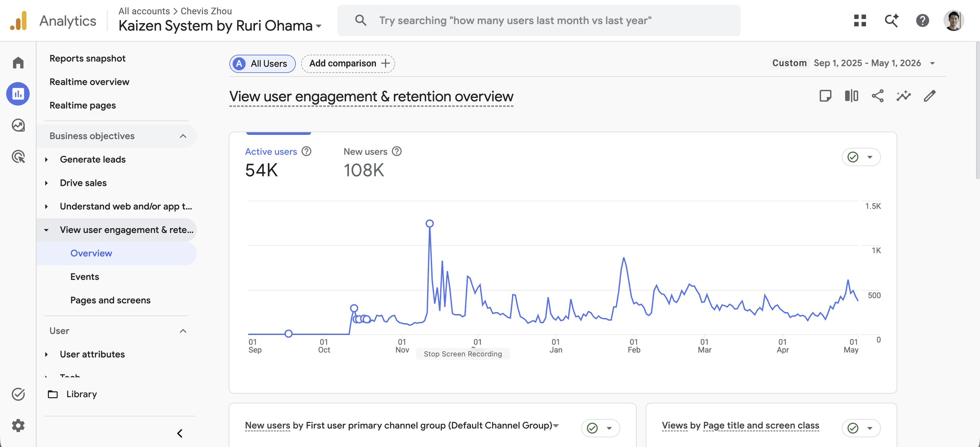Toggle the data quality checkmark on users card
Screen dimensions: 980x447
tap(861, 157)
